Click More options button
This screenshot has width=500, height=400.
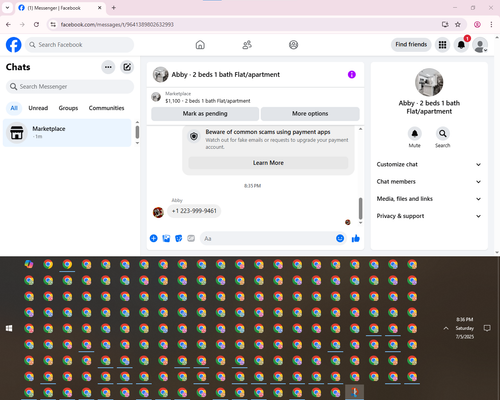(310, 114)
